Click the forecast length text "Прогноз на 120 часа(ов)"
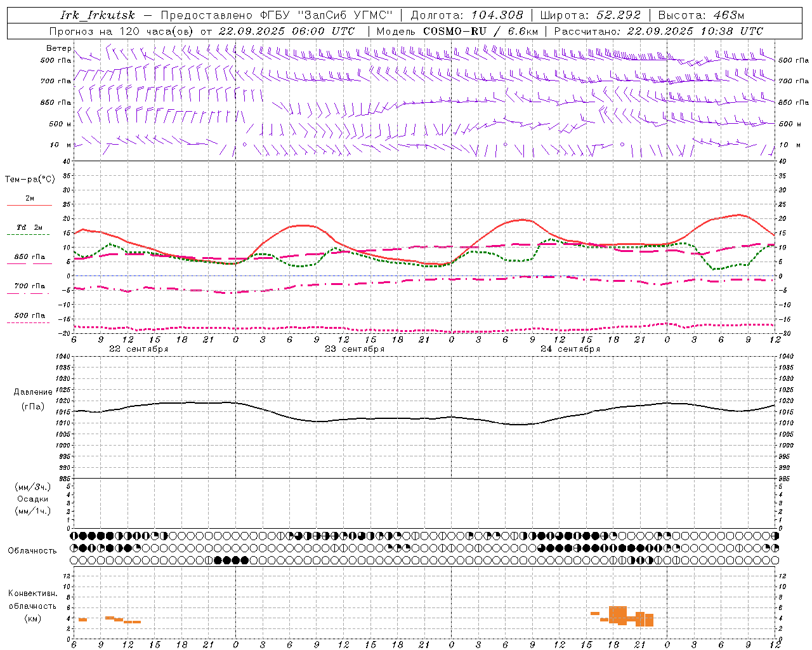Screen dimensions: 812x650 pos(122,31)
